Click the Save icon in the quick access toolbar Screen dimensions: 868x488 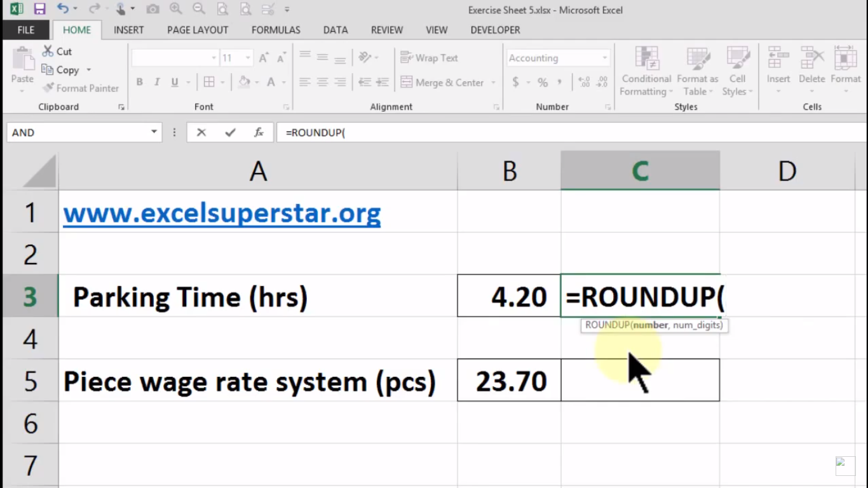tap(39, 9)
